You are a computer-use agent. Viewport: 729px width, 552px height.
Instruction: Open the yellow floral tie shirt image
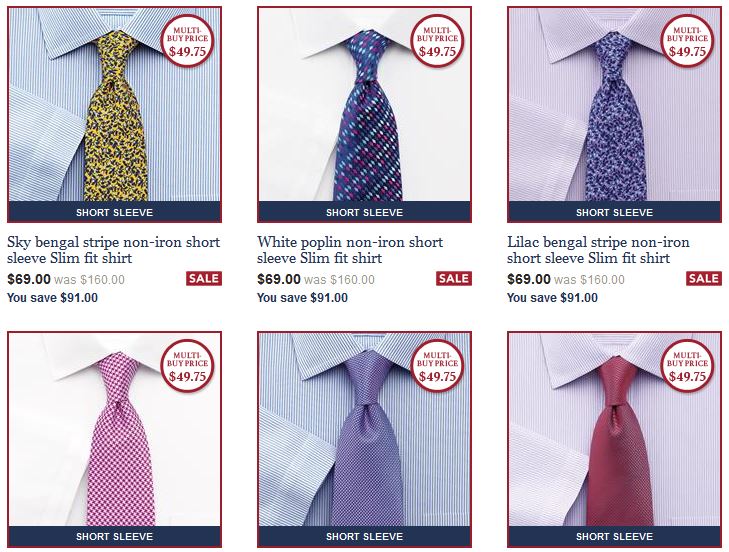(x=114, y=114)
